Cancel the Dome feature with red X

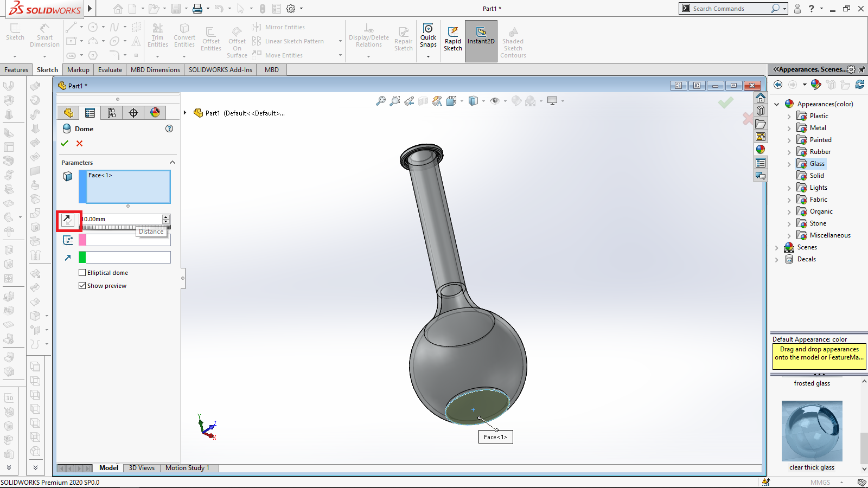(80, 143)
